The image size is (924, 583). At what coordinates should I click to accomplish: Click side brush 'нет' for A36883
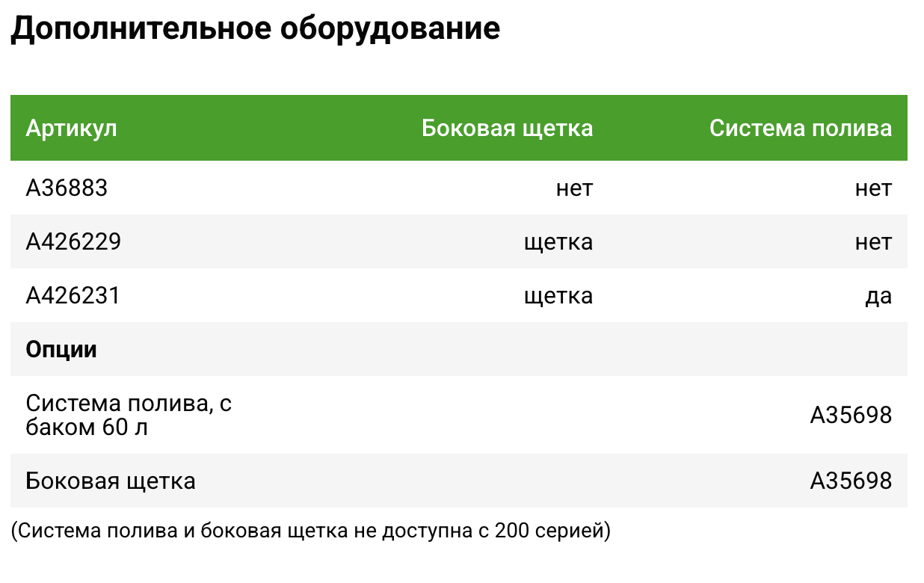click(x=574, y=188)
